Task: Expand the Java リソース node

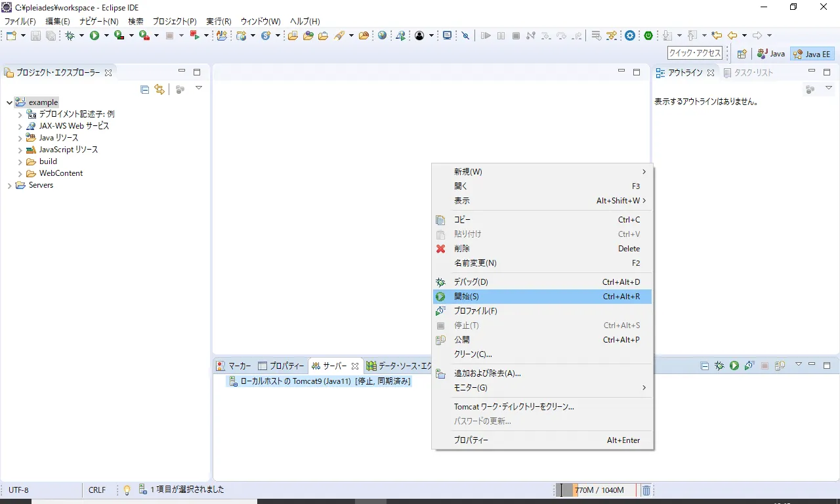Action: [x=20, y=138]
